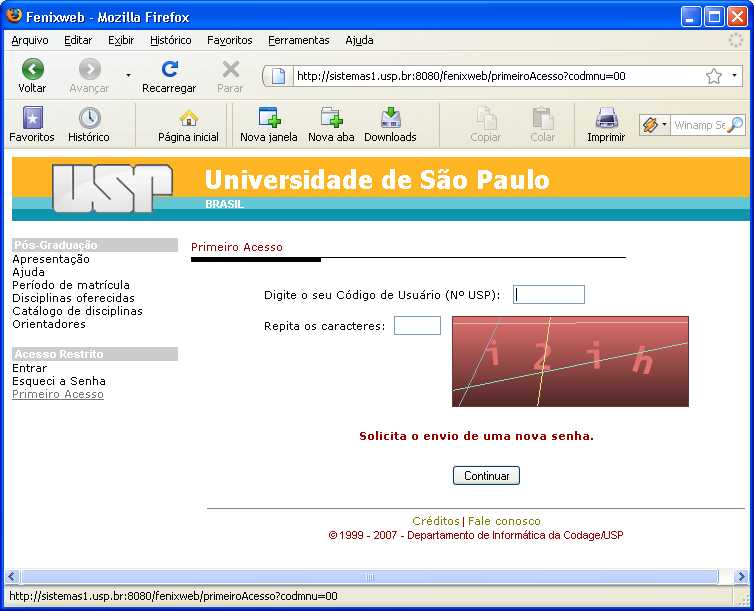This screenshot has width=754, height=611.
Task: Open the Arquivo menu
Action: [x=30, y=40]
